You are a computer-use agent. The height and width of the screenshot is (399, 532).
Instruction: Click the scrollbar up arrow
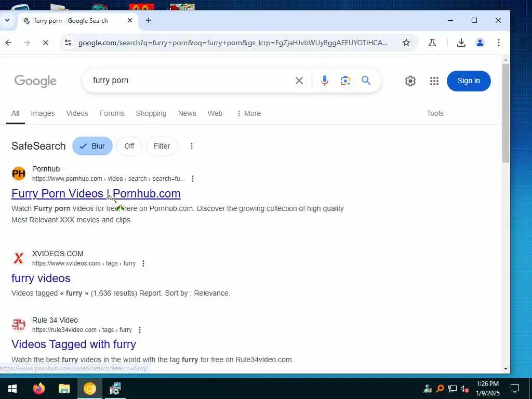tap(506, 60)
